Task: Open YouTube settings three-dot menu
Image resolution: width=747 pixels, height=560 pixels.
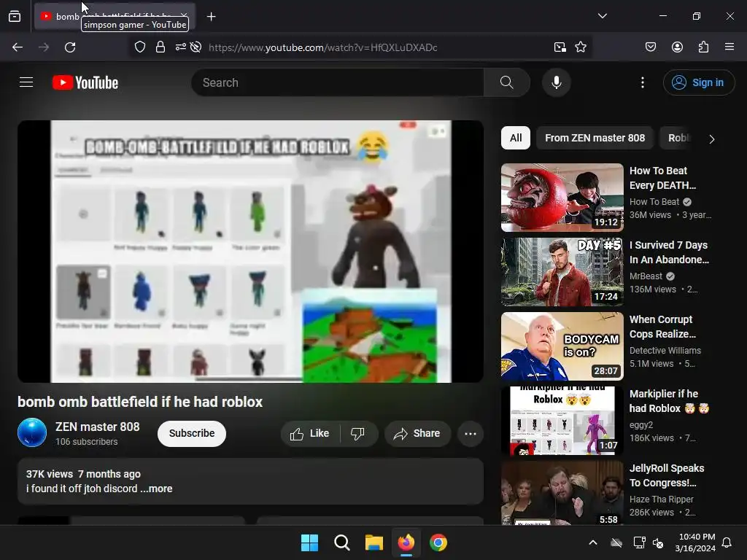Action: (643, 82)
